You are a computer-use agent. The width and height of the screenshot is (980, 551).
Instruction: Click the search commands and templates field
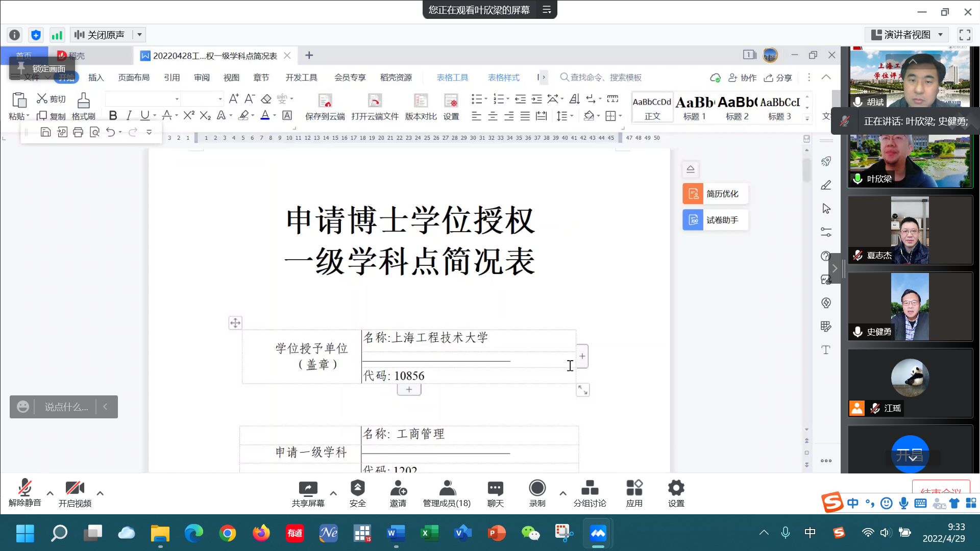(x=605, y=78)
